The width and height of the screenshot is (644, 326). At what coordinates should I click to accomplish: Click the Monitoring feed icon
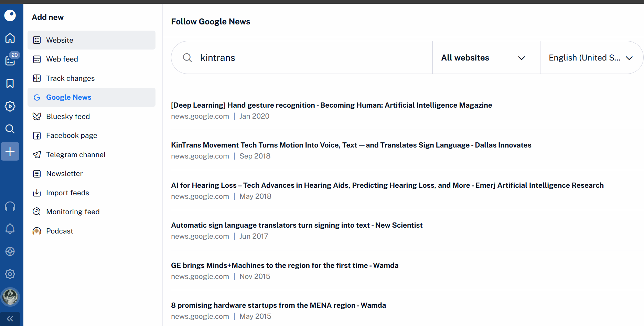coord(37,212)
